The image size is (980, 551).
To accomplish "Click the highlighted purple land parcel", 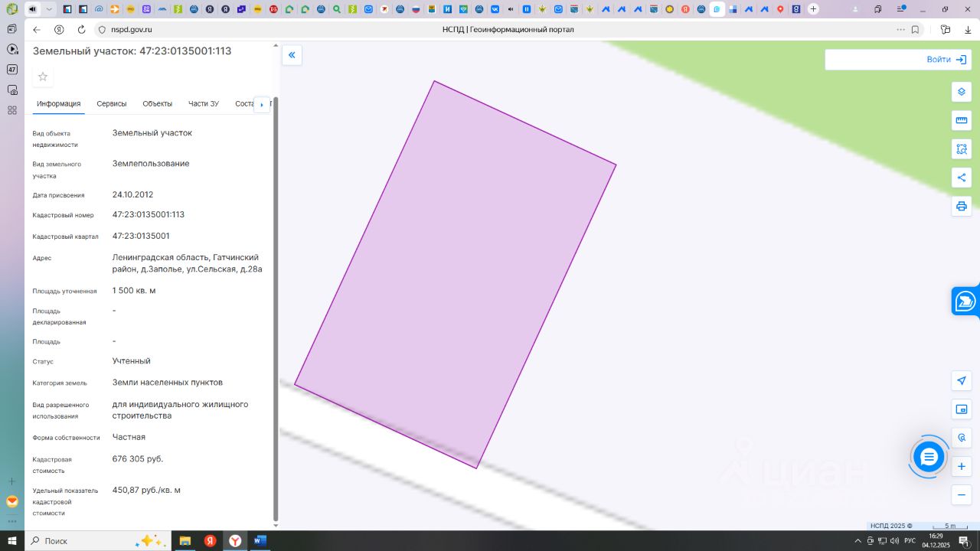I will point(456,274).
